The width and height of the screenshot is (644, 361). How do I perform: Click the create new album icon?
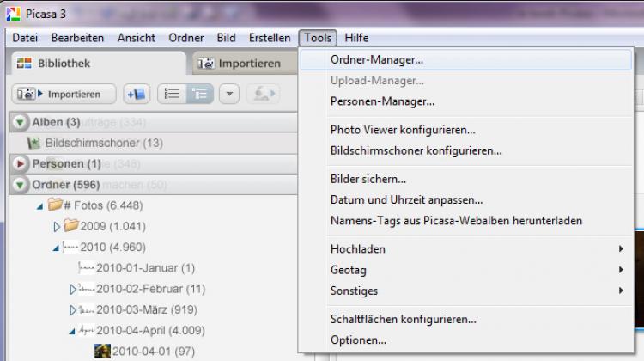pos(137,94)
